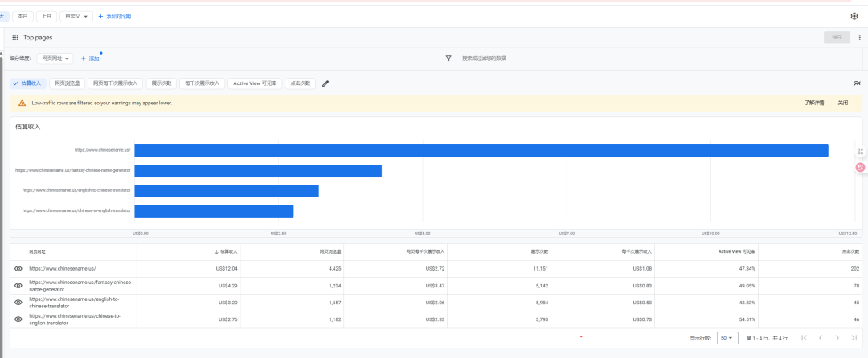Select the 本月 date tab
Screen dimensions: 868x358
(23, 16)
